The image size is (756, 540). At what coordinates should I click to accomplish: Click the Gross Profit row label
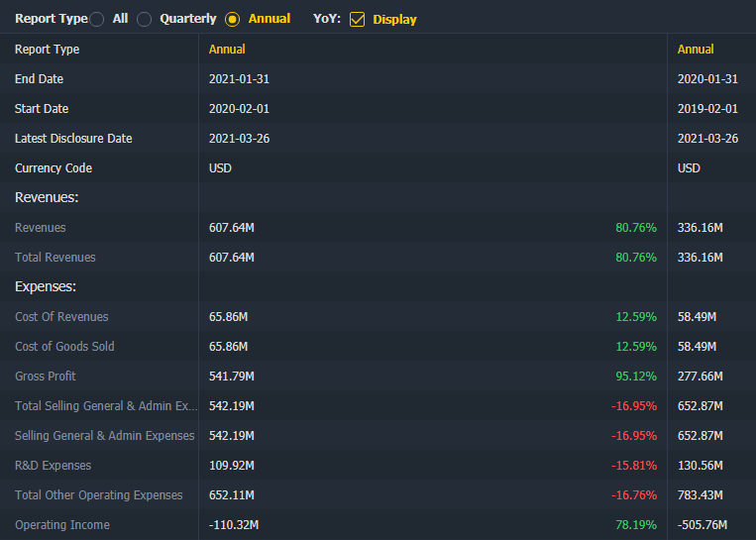[46, 377]
